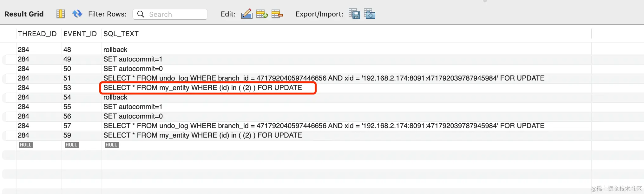Click the Result Grid label

[24, 14]
